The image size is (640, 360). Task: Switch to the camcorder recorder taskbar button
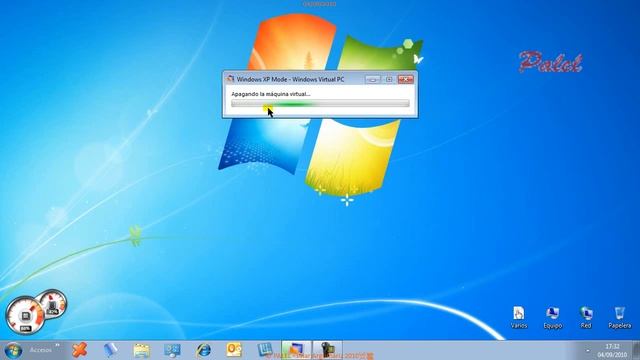[327, 350]
